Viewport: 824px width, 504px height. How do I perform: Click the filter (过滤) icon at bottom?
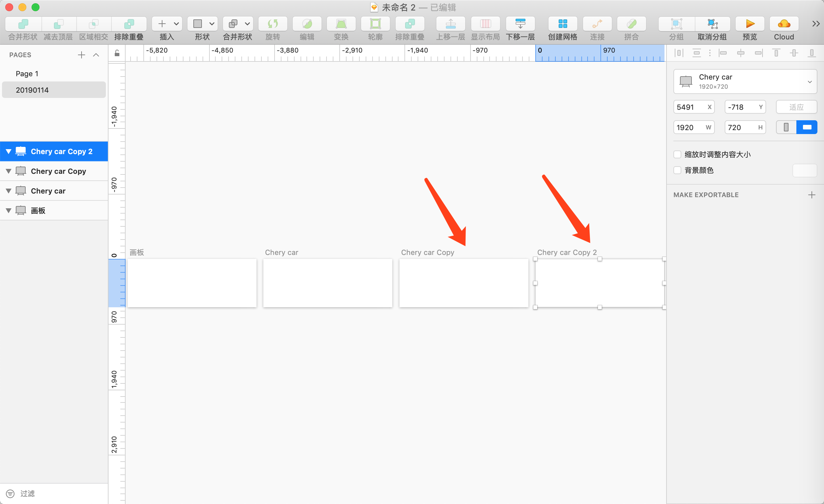point(11,493)
